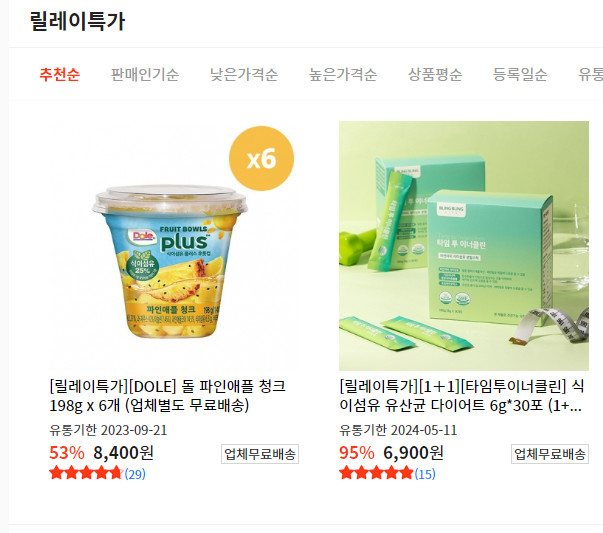This screenshot has width=603, height=533.
Task: Sort by 판매인기순
Action: [x=145, y=74]
